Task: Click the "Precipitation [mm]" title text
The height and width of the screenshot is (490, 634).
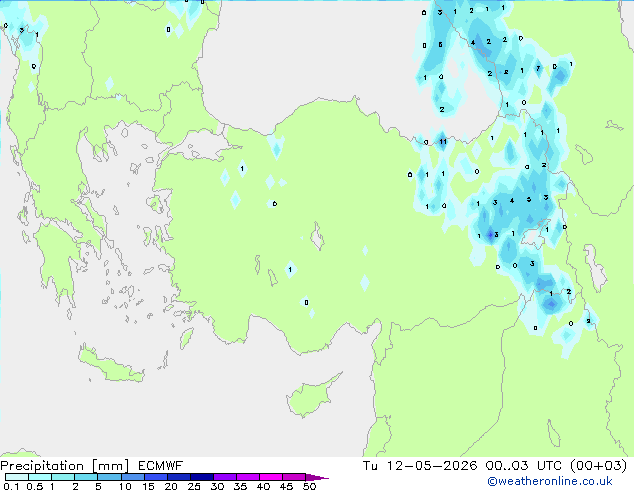Action: (65, 466)
